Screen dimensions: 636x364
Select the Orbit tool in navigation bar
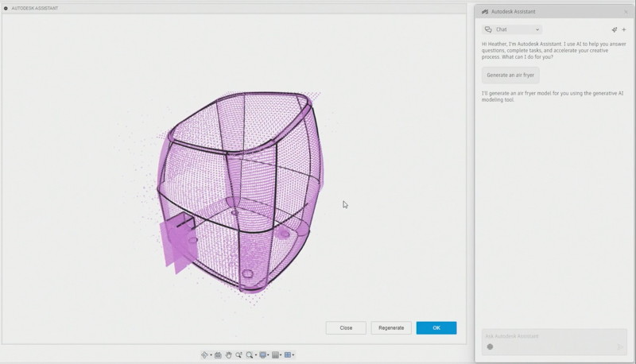coord(204,355)
